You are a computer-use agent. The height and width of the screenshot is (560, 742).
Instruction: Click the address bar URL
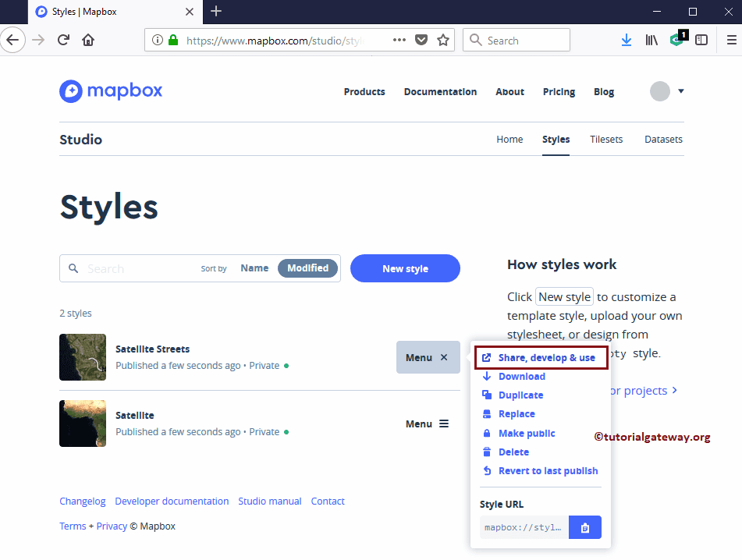click(275, 41)
